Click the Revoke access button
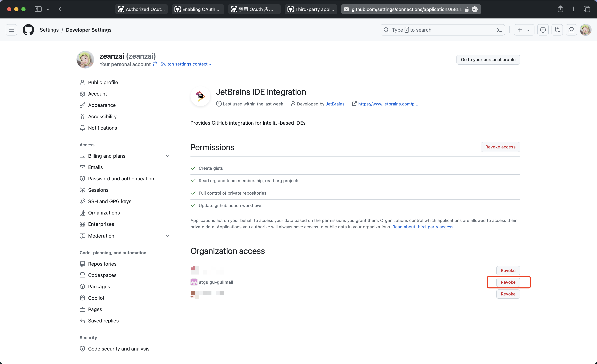The height and width of the screenshot is (364, 597). (x=500, y=147)
